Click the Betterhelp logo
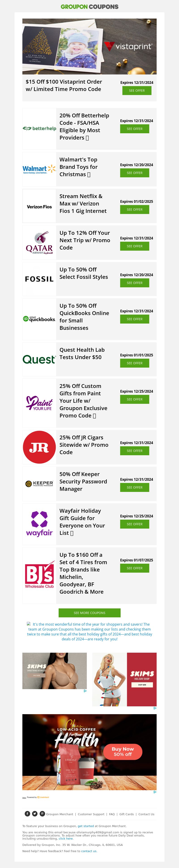Viewport: 179px width, 868px height. pos(39,129)
